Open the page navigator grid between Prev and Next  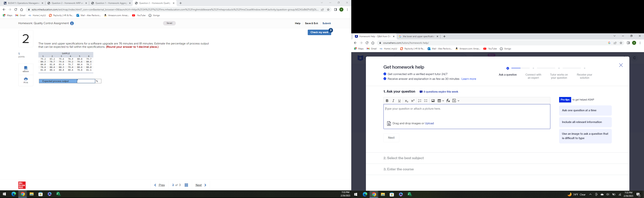coord(186,185)
